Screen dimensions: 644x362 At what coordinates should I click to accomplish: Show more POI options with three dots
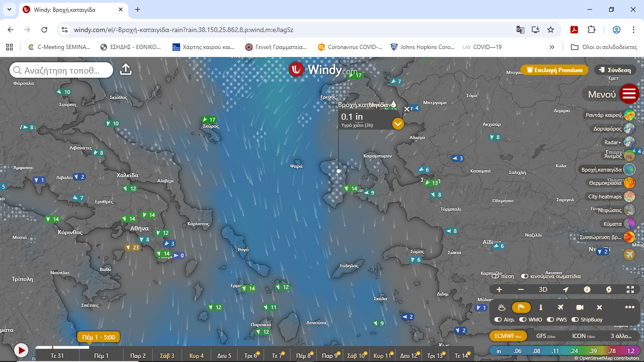coord(630,307)
